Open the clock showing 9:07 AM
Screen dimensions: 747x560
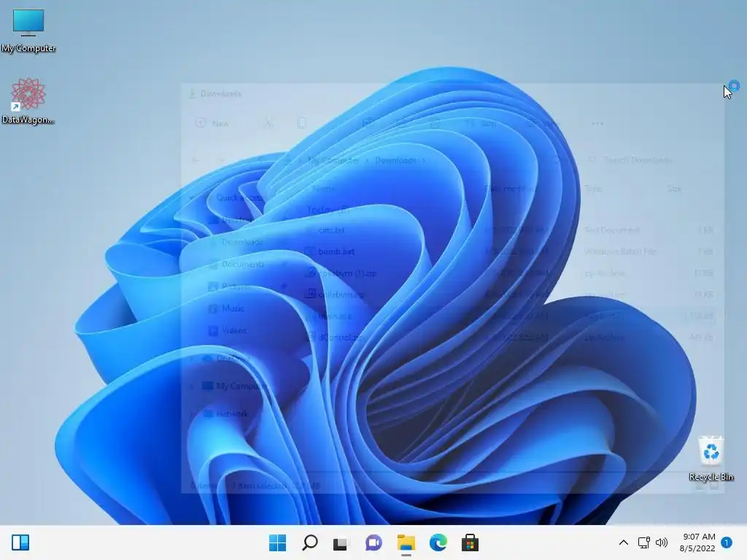pyautogui.click(x=698, y=542)
